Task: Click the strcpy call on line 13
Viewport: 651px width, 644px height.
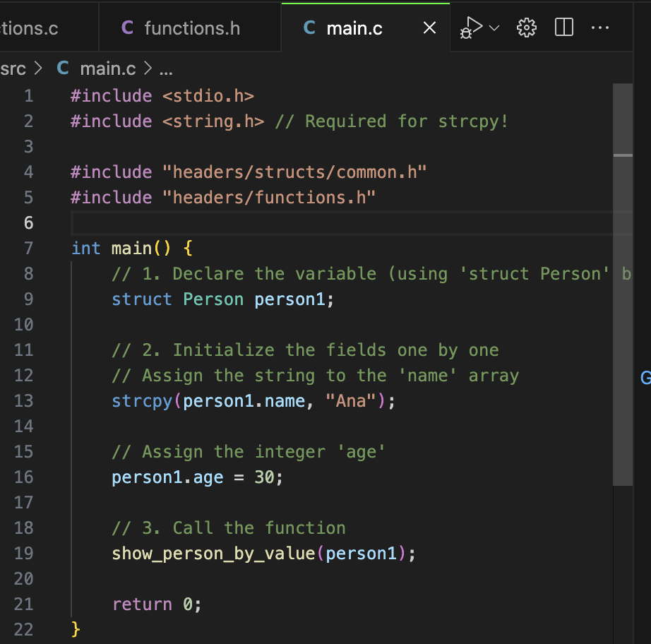Action: coord(142,401)
